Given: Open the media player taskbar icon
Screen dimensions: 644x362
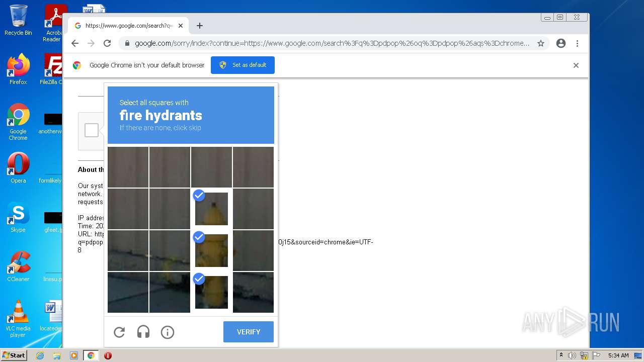Looking at the screenshot, I should [x=74, y=355].
